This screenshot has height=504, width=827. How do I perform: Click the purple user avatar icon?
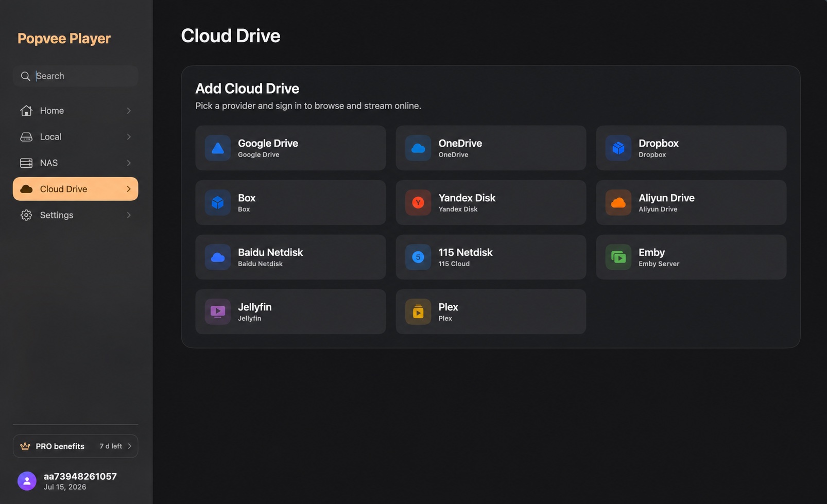tap(27, 481)
